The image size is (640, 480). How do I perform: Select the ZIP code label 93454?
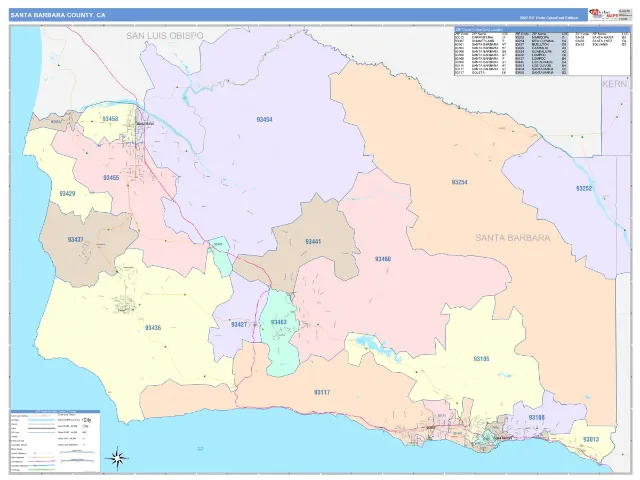pos(264,120)
